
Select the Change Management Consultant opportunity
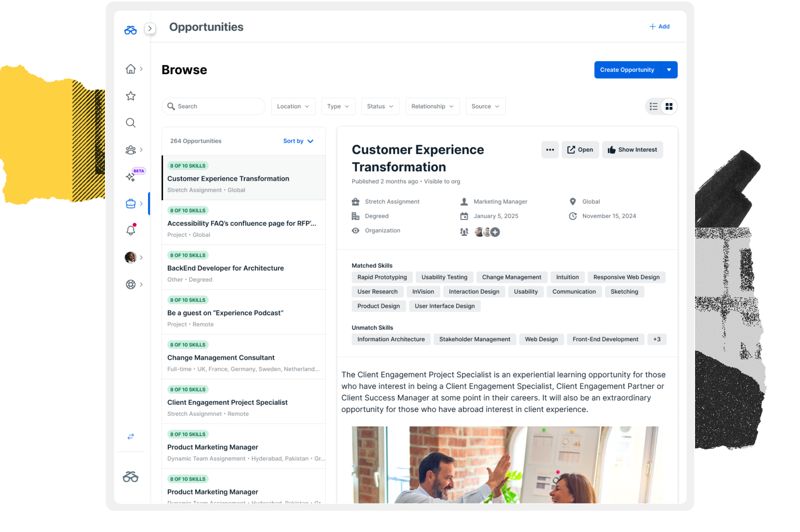click(x=244, y=357)
